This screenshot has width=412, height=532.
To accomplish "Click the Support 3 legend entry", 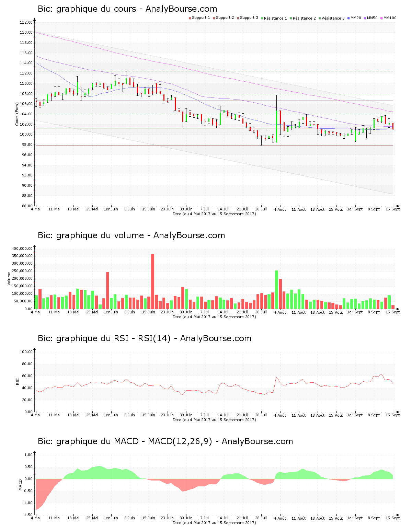I will [247, 18].
